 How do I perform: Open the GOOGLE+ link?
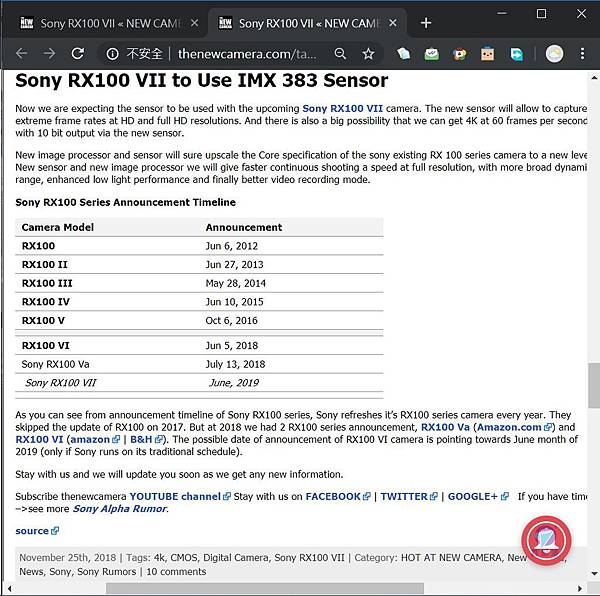click(x=478, y=496)
